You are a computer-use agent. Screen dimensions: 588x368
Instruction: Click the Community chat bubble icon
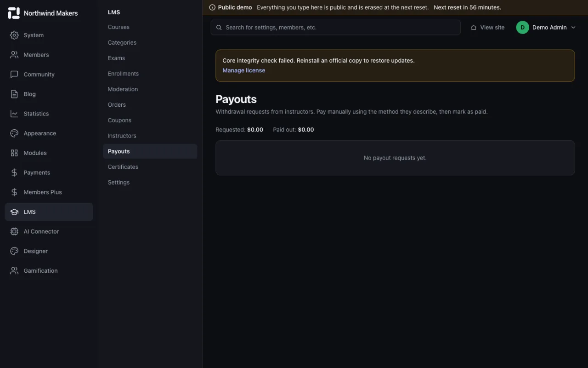point(14,75)
